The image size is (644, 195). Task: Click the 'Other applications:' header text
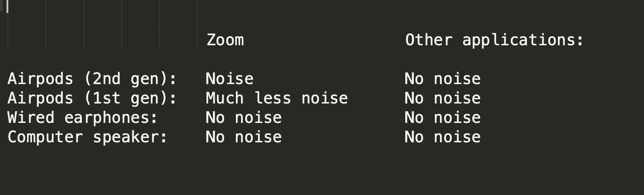pos(495,40)
